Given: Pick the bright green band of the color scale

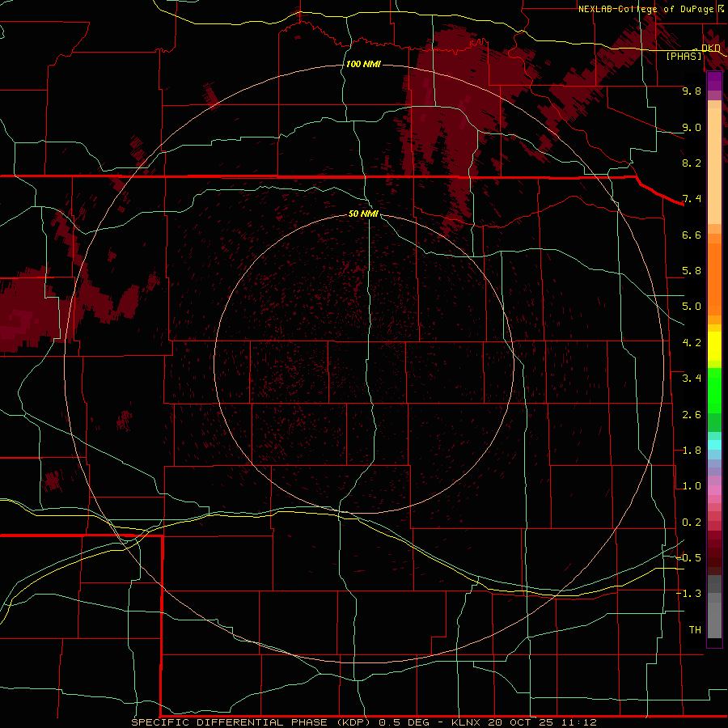Looking at the screenshot, I should 714,391.
